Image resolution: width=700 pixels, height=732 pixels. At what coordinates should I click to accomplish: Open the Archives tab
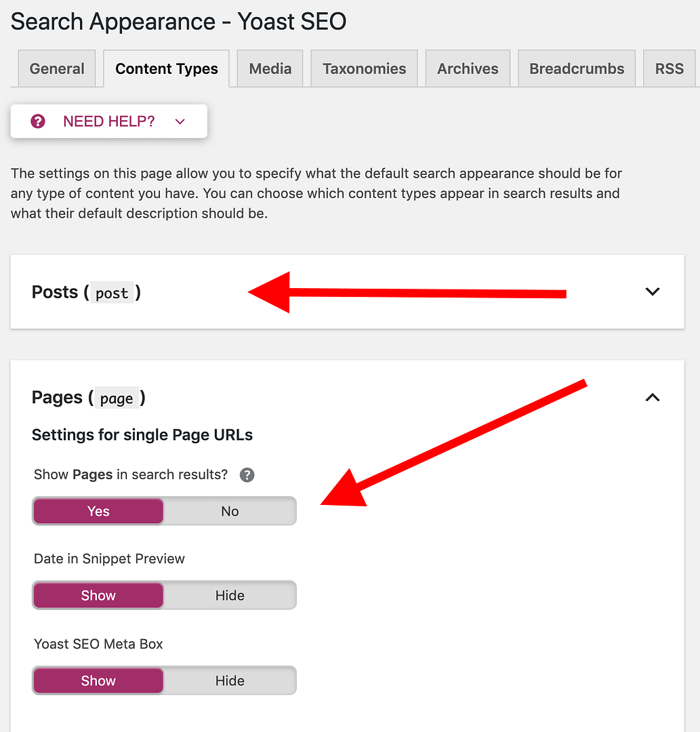coord(468,68)
